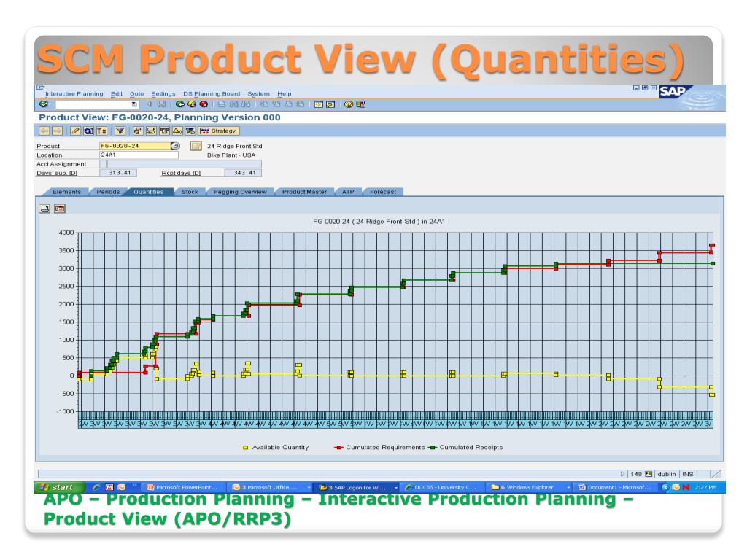Click the green Enter checkmark icon

(x=43, y=104)
